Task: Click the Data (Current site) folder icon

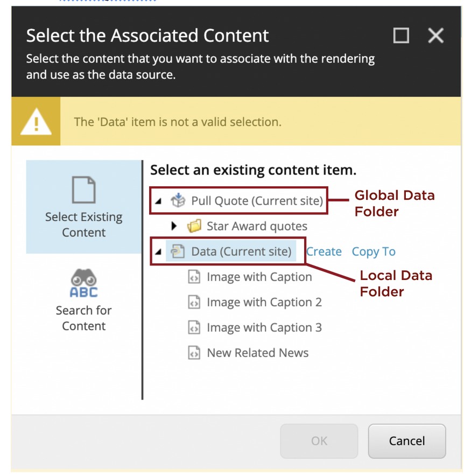Action: pos(178,251)
